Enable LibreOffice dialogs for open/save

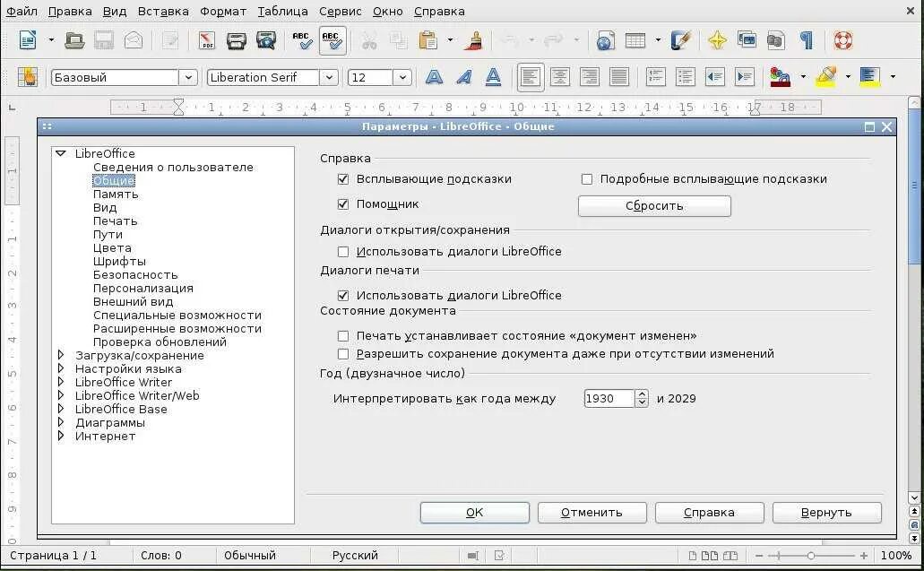[343, 252]
